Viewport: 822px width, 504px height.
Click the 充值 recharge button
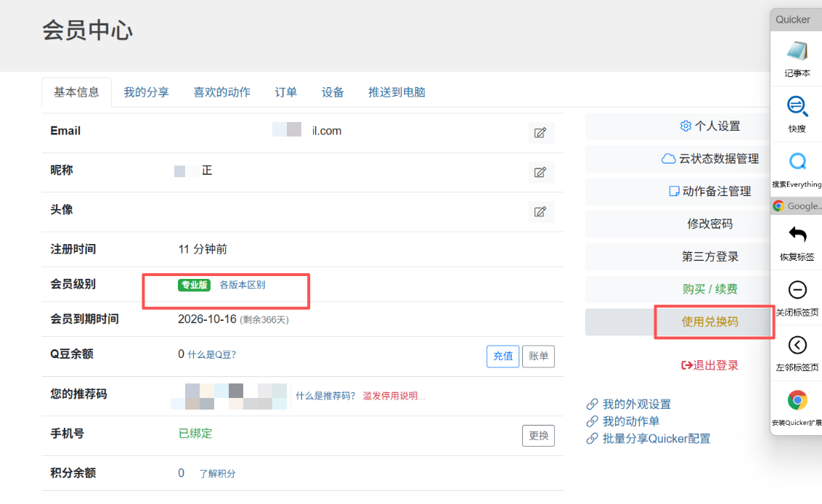(502, 356)
